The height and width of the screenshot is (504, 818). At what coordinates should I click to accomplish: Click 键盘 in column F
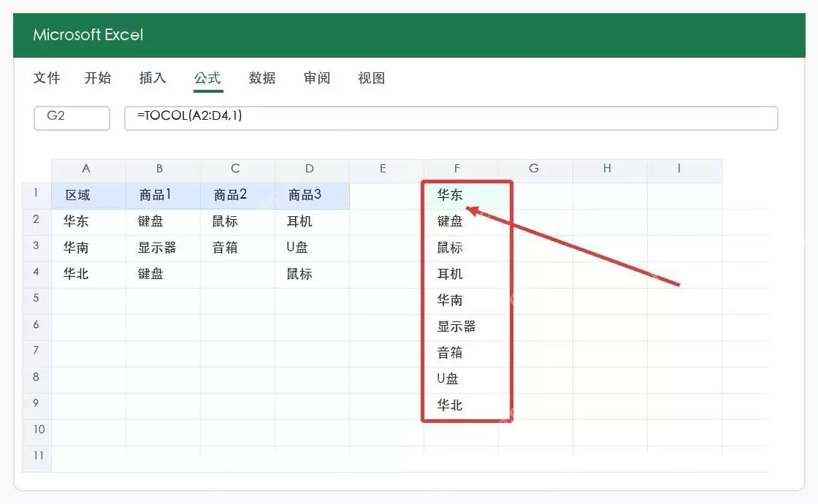(x=461, y=222)
